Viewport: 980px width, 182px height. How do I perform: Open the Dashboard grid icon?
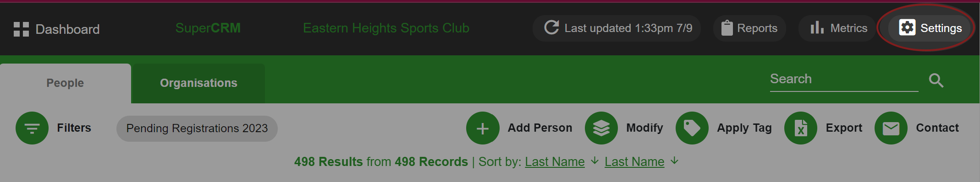point(21,29)
